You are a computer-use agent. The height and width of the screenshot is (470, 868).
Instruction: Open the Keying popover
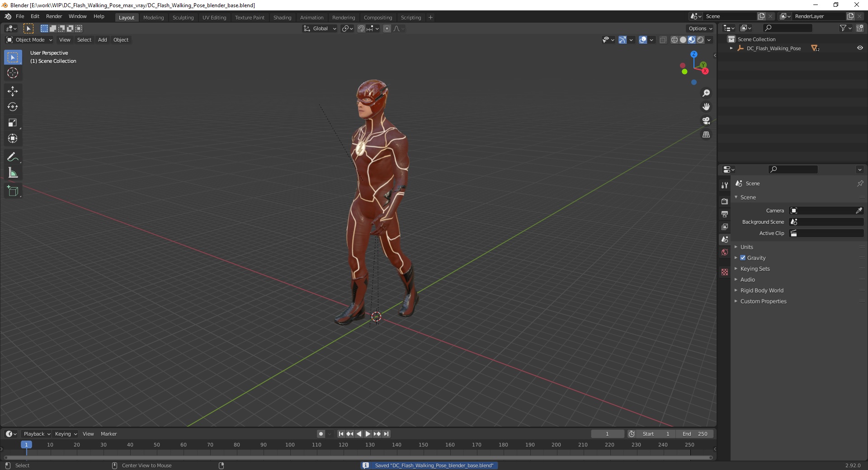click(66, 434)
